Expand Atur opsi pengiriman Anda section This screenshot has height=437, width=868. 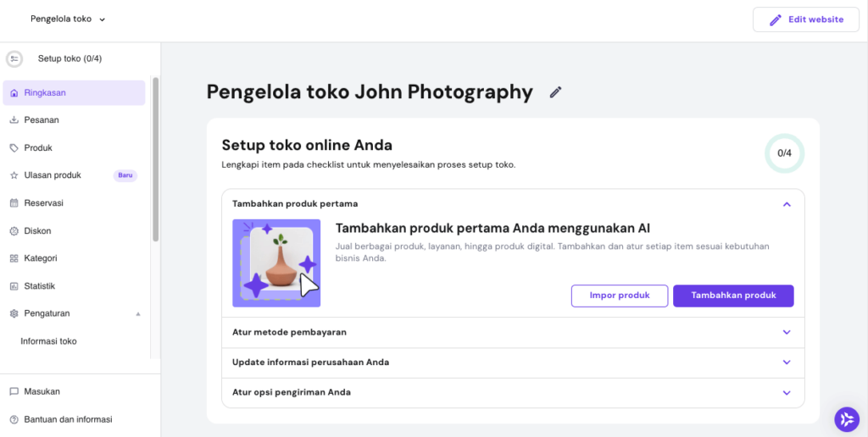coord(787,393)
